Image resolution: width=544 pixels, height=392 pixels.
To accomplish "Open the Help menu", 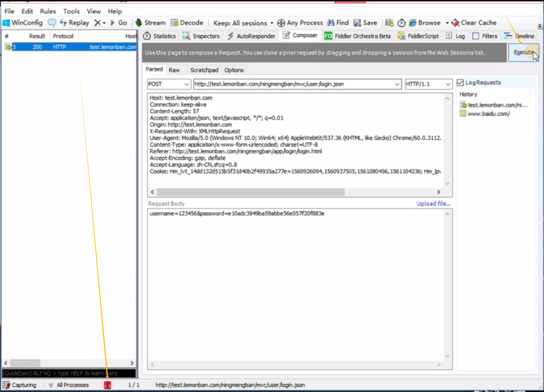I will [x=115, y=11].
